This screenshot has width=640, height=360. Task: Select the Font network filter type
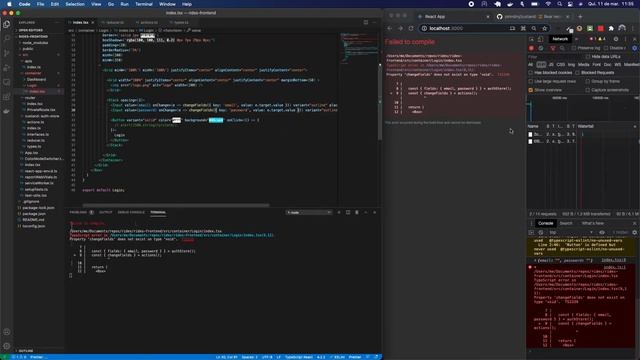[x=596, y=64]
